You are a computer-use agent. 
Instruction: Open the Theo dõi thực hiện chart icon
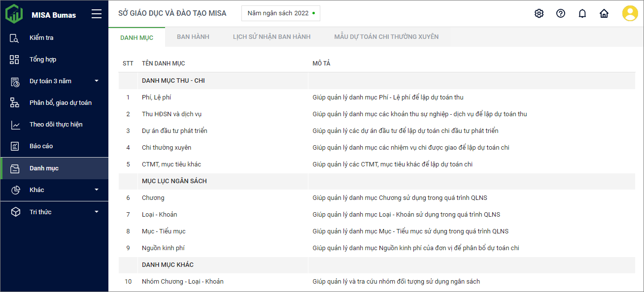pos(15,125)
